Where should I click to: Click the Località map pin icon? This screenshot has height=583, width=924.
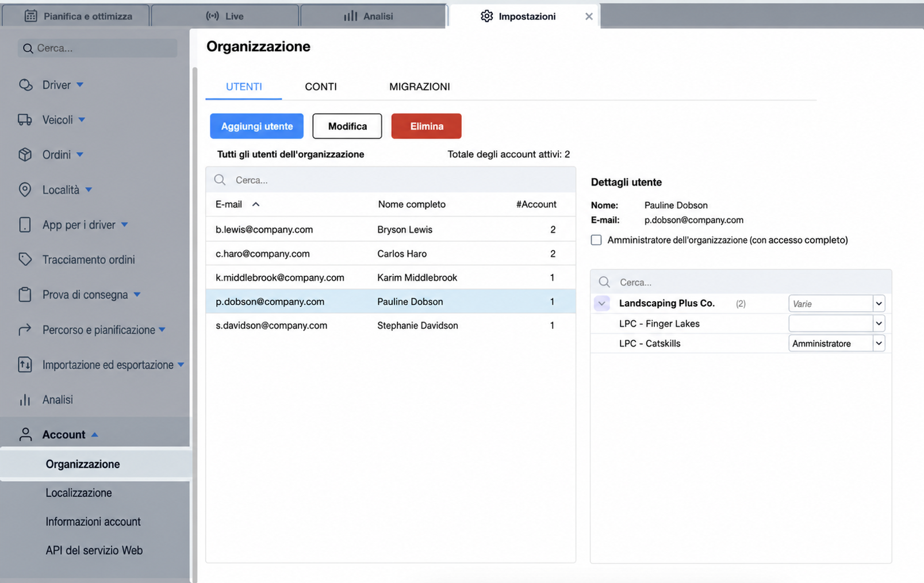[x=25, y=190]
